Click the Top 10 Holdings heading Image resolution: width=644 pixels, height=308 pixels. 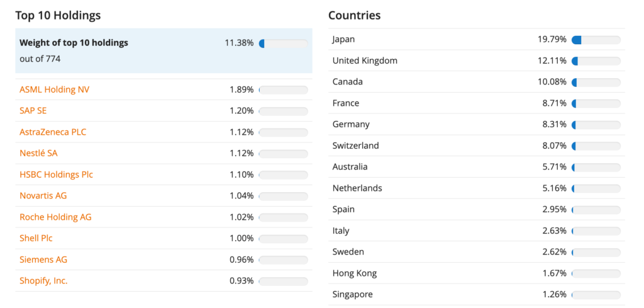[58, 15]
